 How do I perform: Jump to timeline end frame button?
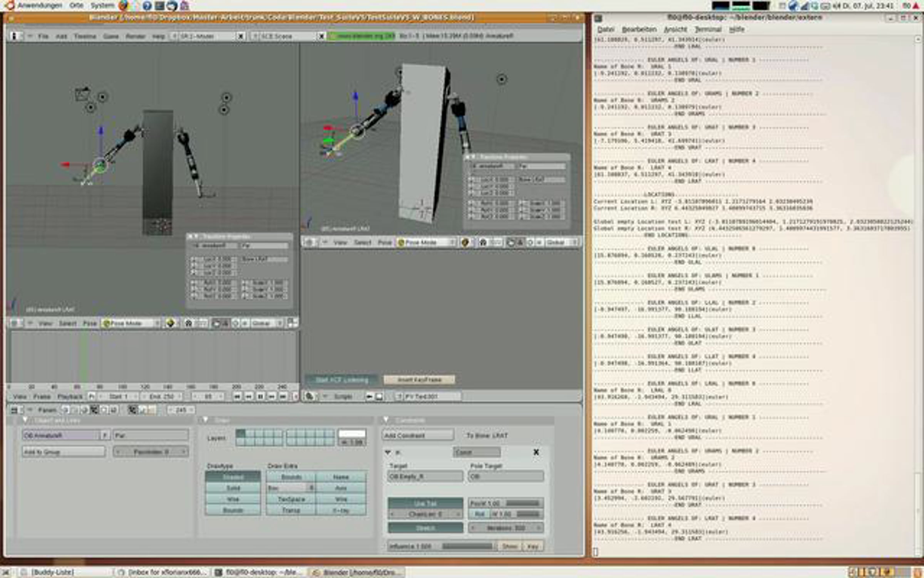pyautogui.click(x=283, y=396)
